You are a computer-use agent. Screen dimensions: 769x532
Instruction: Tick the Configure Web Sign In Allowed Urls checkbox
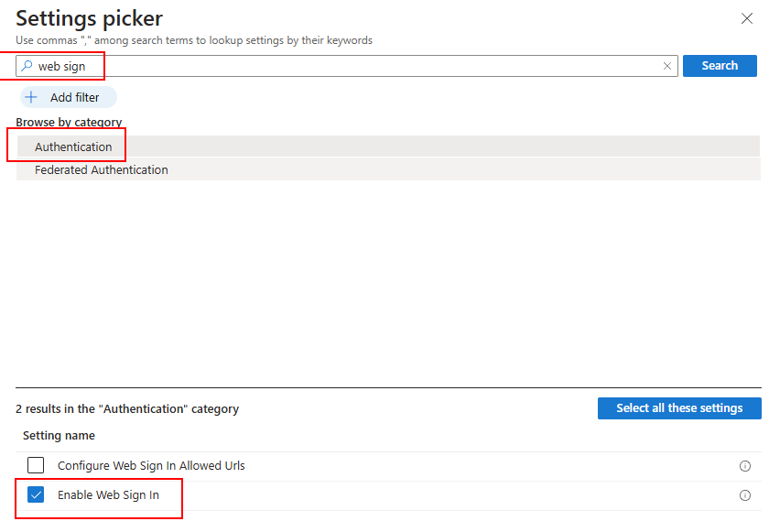pos(36,465)
